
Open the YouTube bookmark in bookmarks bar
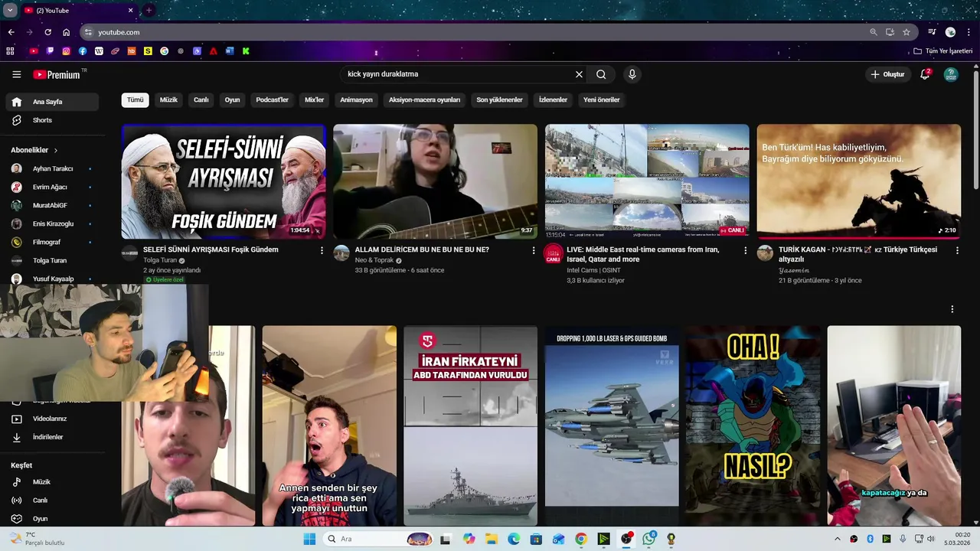click(34, 51)
